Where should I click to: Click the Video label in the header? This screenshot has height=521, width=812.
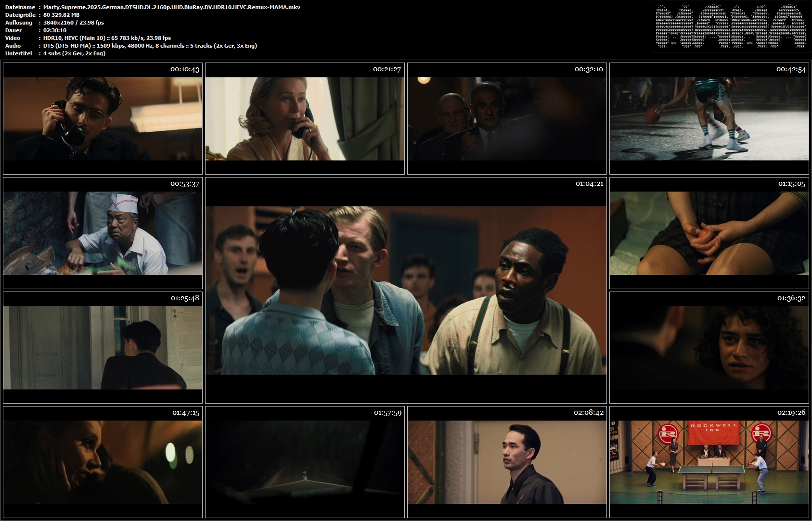tap(13, 38)
